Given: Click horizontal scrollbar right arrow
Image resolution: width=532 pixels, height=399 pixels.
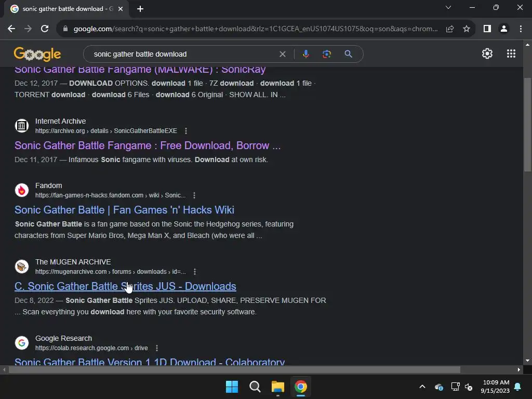Looking at the screenshot, I should point(519,370).
